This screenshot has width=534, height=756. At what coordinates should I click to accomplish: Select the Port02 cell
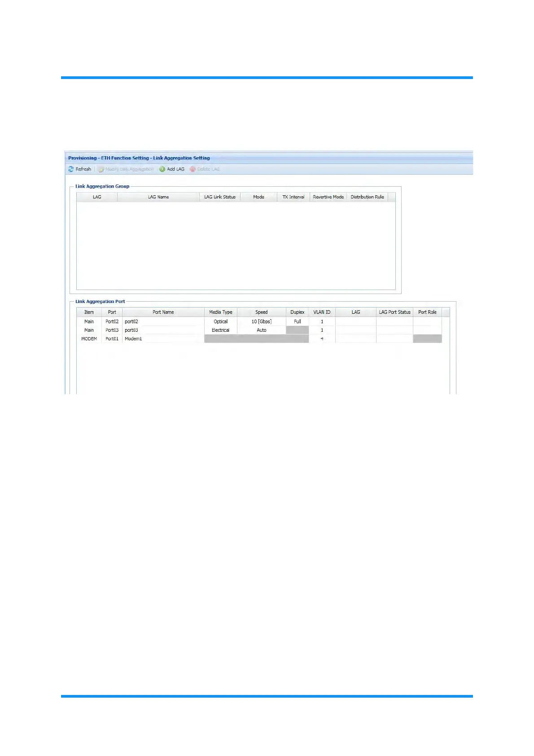point(112,322)
